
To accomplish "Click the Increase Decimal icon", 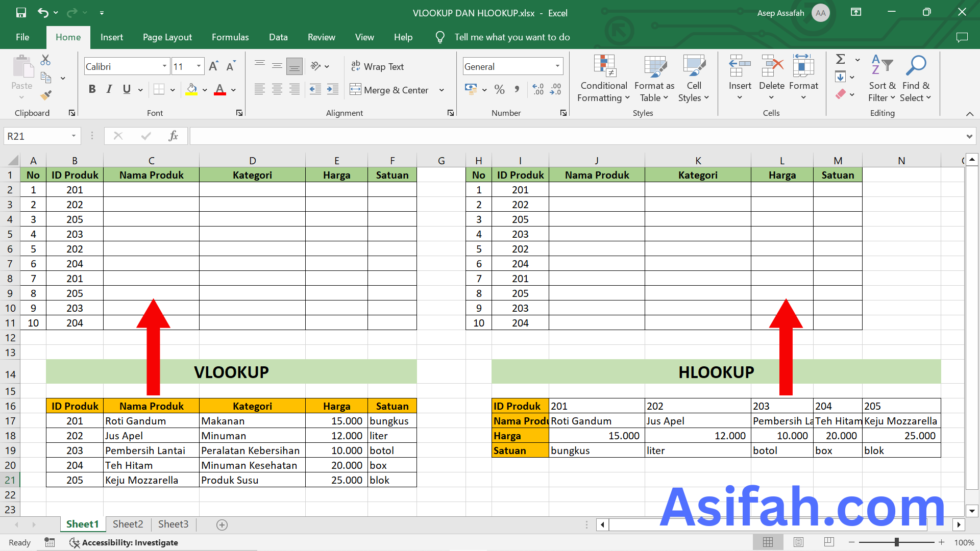I will pos(538,90).
